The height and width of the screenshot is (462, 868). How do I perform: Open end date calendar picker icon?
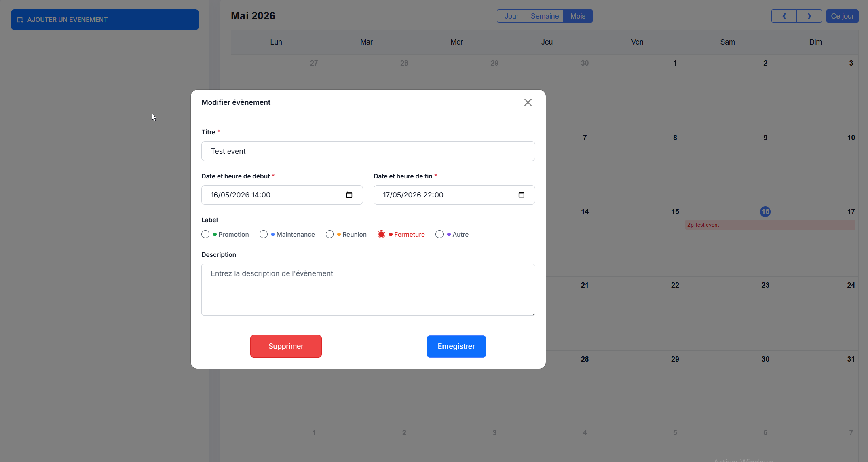pos(521,195)
